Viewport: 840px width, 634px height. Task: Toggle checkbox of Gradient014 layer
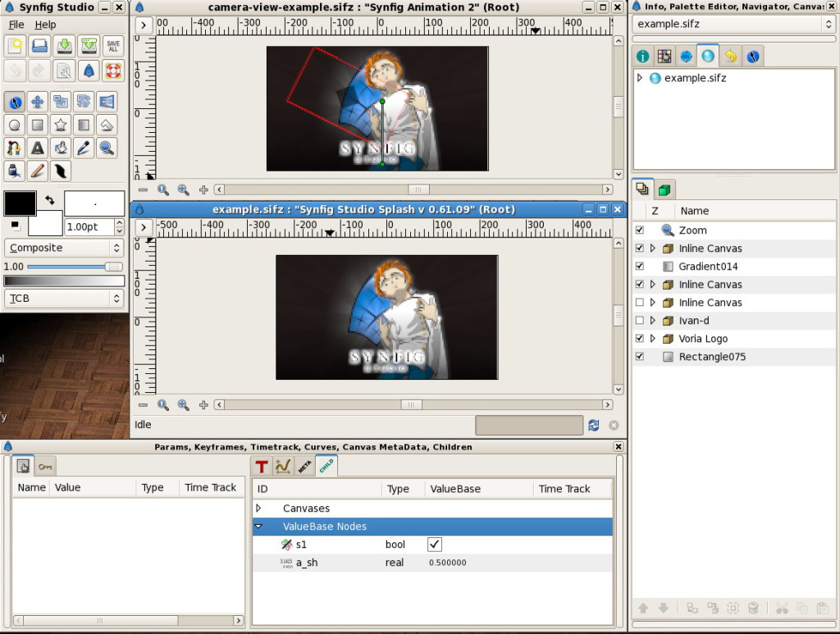click(x=640, y=266)
